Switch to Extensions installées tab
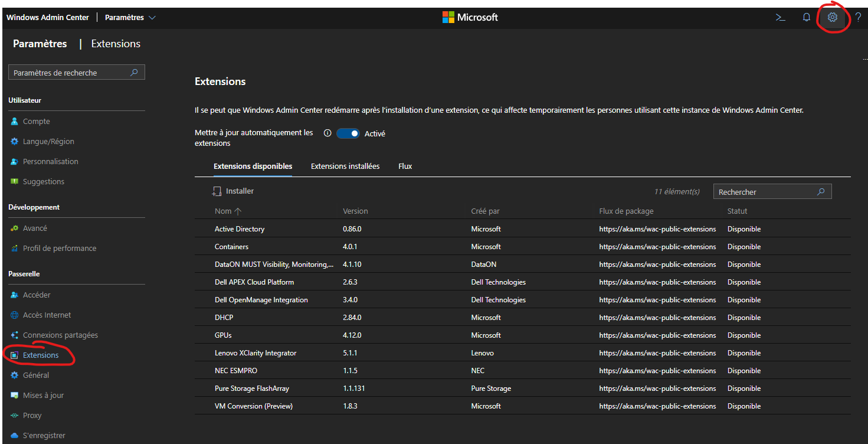 345,166
